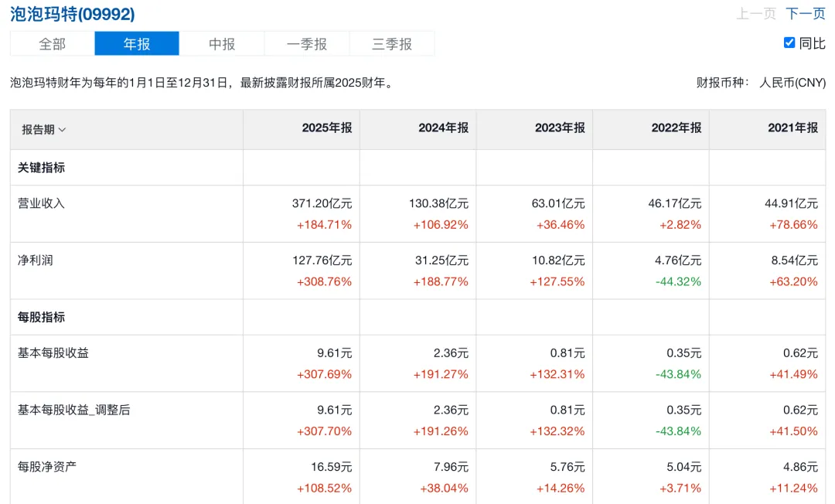
Task: Select the +127.55% profit growth
Action: tap(557, 281)
